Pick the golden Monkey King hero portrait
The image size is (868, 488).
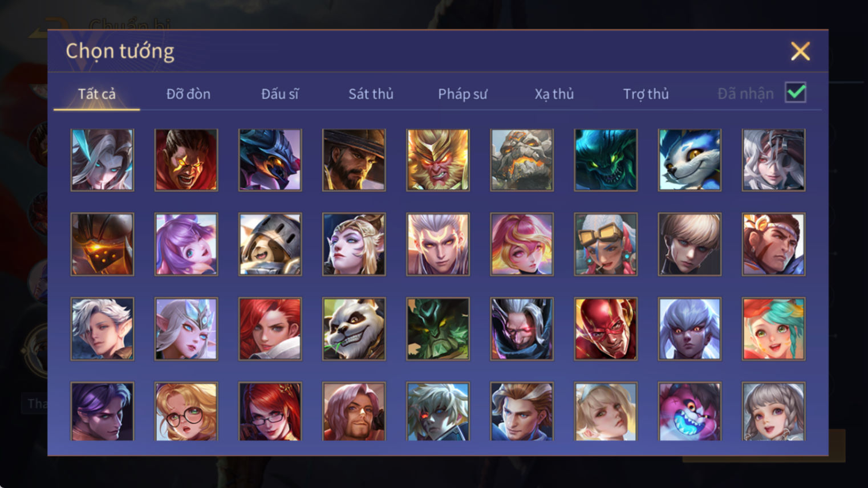click(x=438, y=160)
